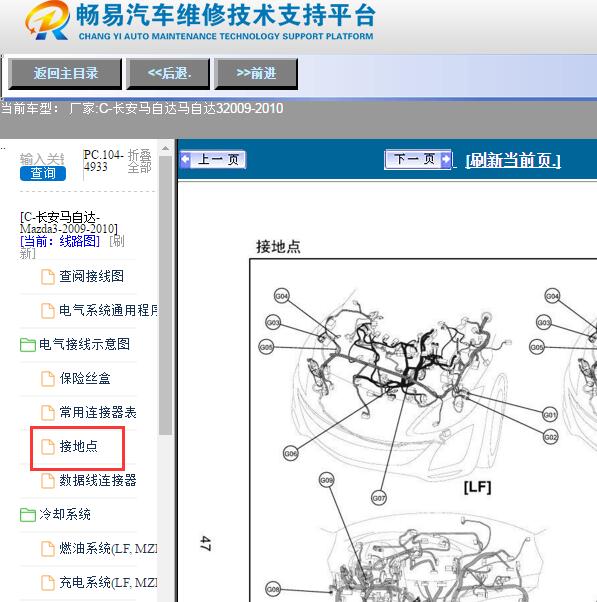Screen dimensions: 597x602
Task: Open the 查阅接线图 tree item
Action: [91, 276]
